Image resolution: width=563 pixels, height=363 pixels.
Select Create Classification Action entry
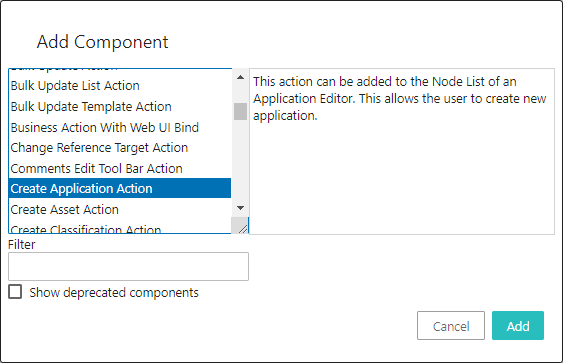pyautogui.click(x=120, y=228)
